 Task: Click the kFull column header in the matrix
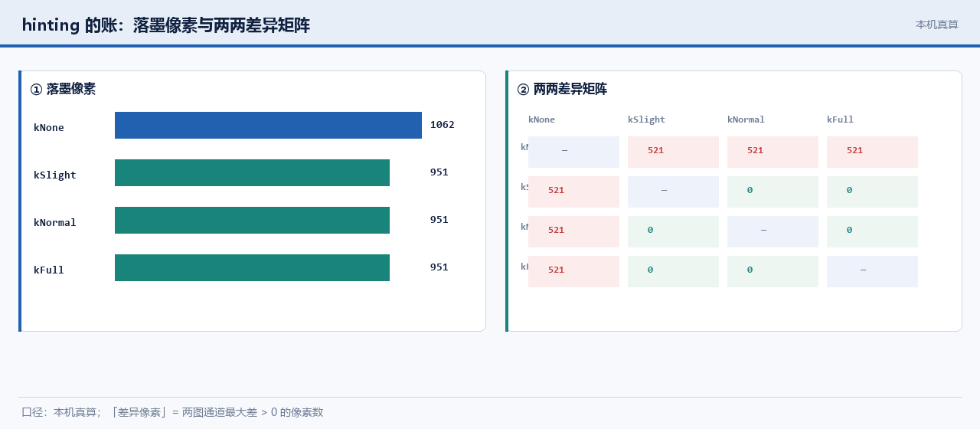pos(840,120)
